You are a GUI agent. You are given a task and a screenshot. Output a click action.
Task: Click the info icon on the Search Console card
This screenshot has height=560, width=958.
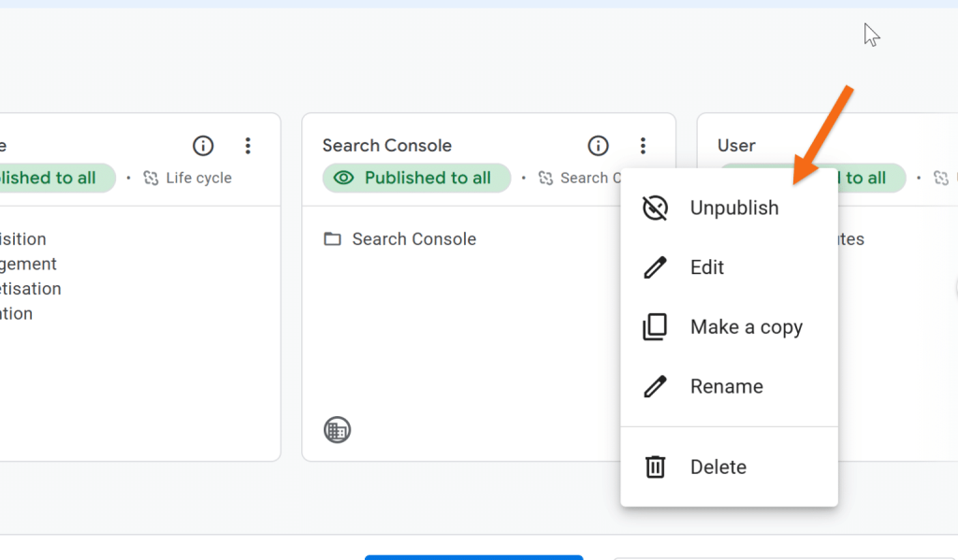(598, 145)
